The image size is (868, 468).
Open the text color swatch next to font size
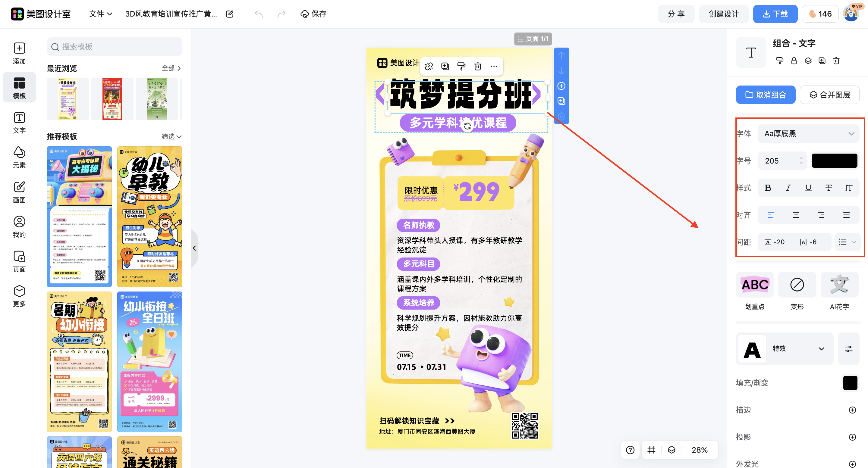(834, 161)
